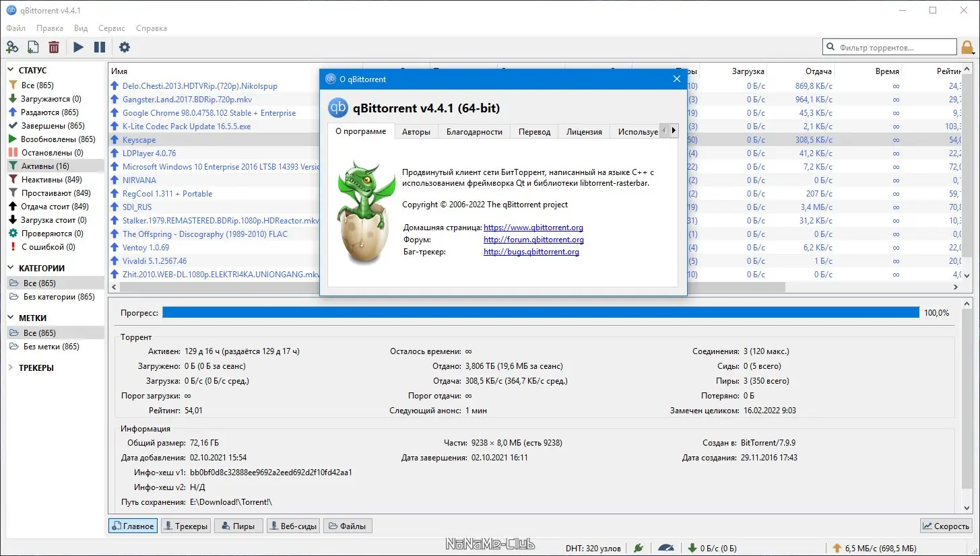Open the Справка menu
Viewport: 980px width, 556px height.
click(x=152, y=28)
